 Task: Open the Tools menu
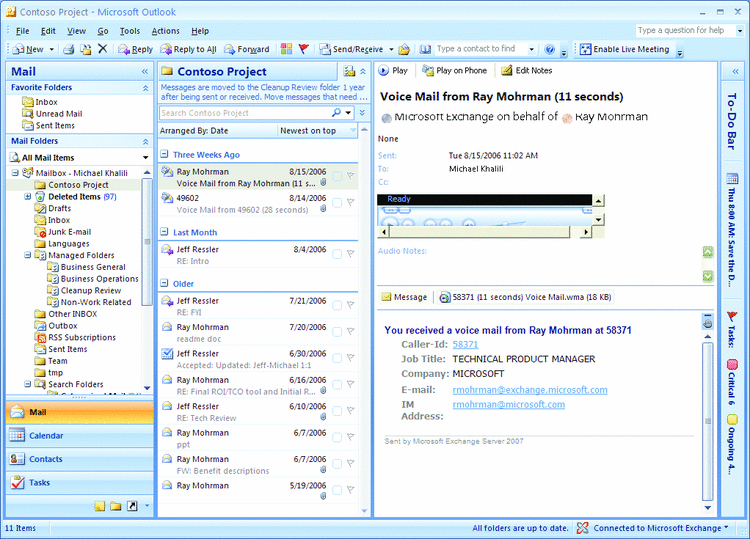click(x=130, y=31)
